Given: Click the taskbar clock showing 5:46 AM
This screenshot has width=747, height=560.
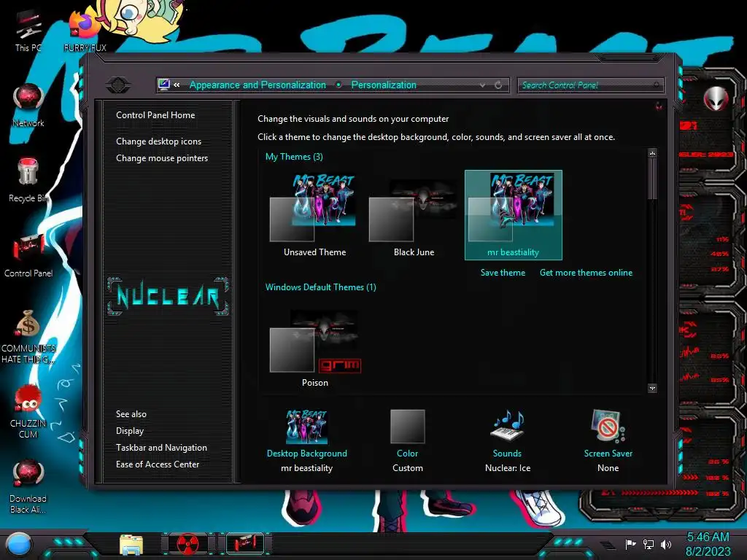Looking at the screenshot, I should [708, 537].
